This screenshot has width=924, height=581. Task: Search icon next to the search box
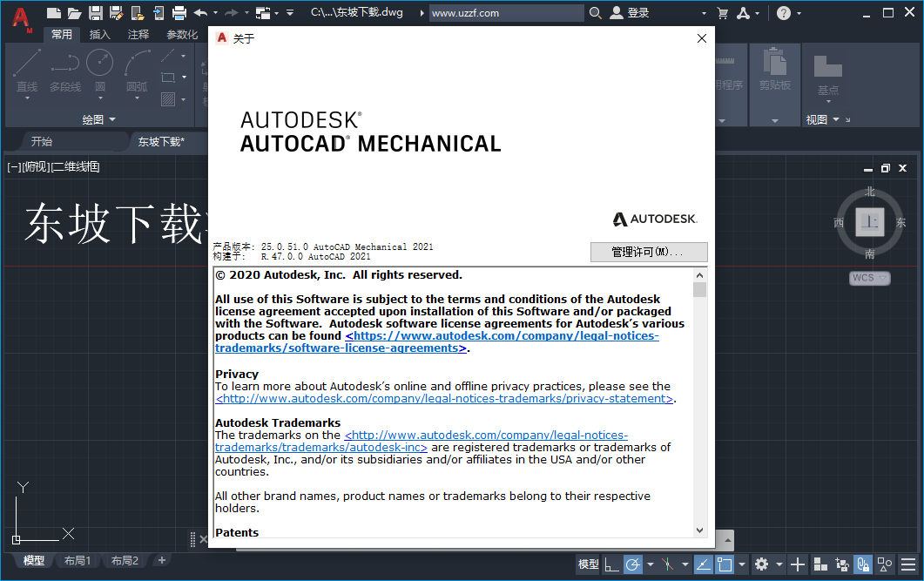pyautogui.click(x=595, y=12)
